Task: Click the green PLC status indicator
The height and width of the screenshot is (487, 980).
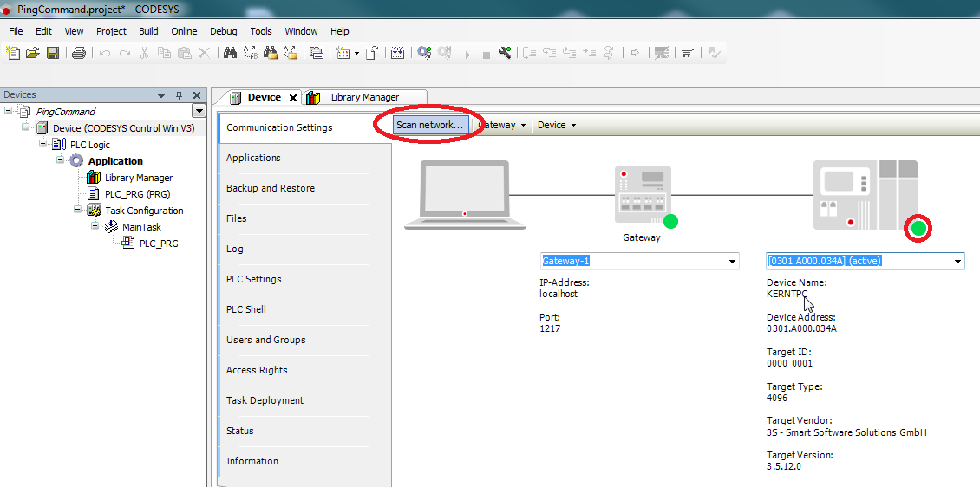Action: (x=918, y=229)
